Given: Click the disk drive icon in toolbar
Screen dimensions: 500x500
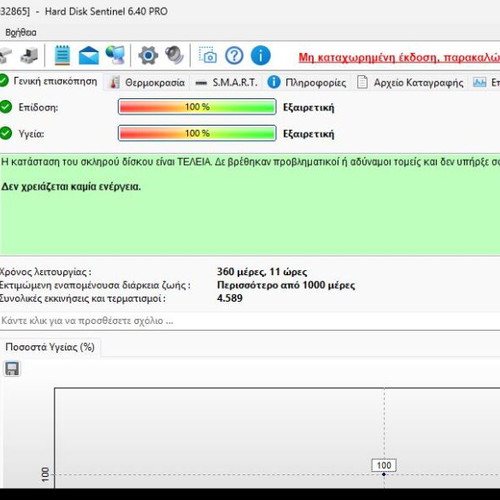Looking at the screenshot, I should point(29,55).
